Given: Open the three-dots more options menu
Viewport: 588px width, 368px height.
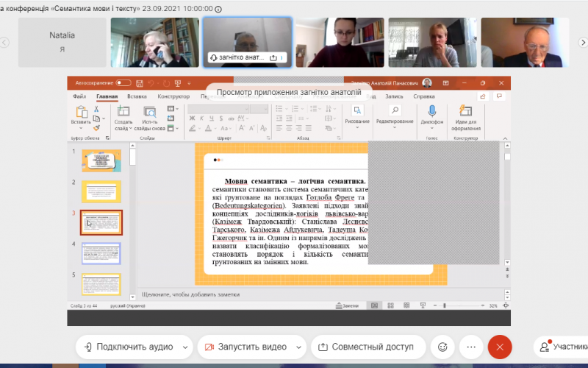Looking at the screenshot, I should coord(471,346).
